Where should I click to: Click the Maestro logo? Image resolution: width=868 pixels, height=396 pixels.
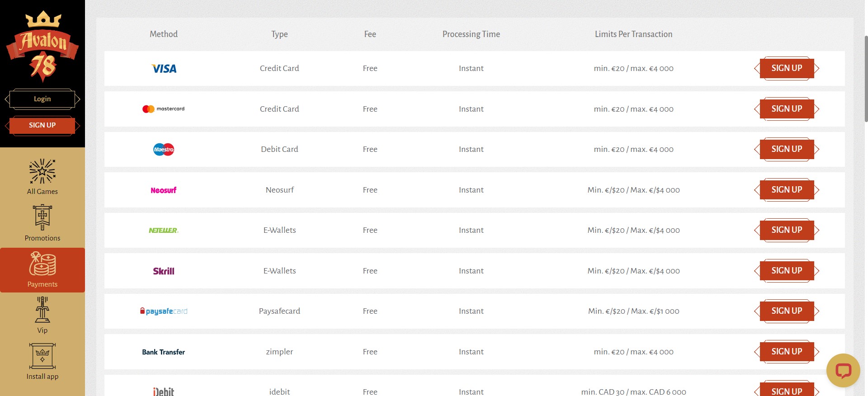(164, 149)
